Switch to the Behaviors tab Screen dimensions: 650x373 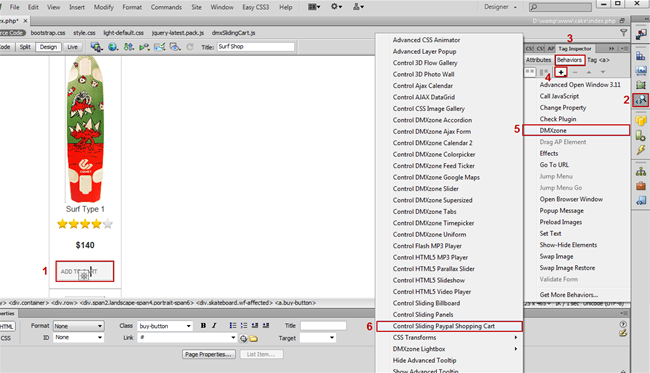[x=570, y=60]
